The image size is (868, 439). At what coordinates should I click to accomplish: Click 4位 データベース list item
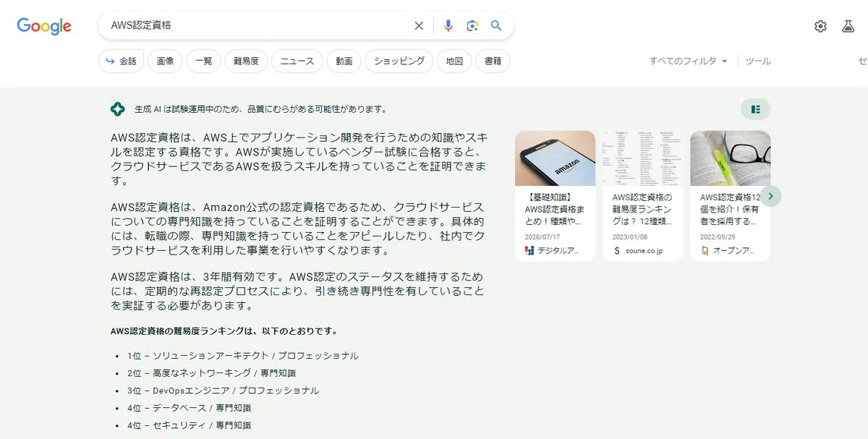pos(189,408)
